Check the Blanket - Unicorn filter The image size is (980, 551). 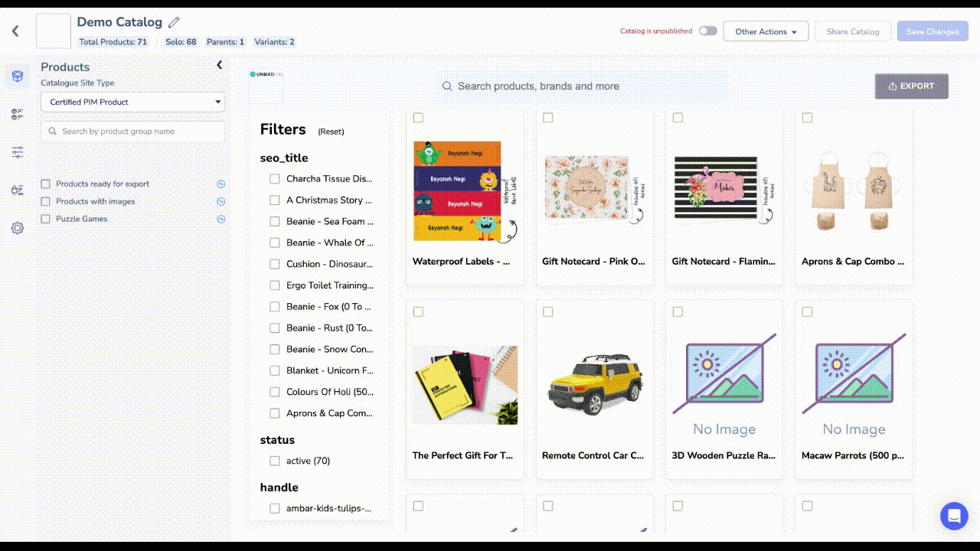click(275, 370)
